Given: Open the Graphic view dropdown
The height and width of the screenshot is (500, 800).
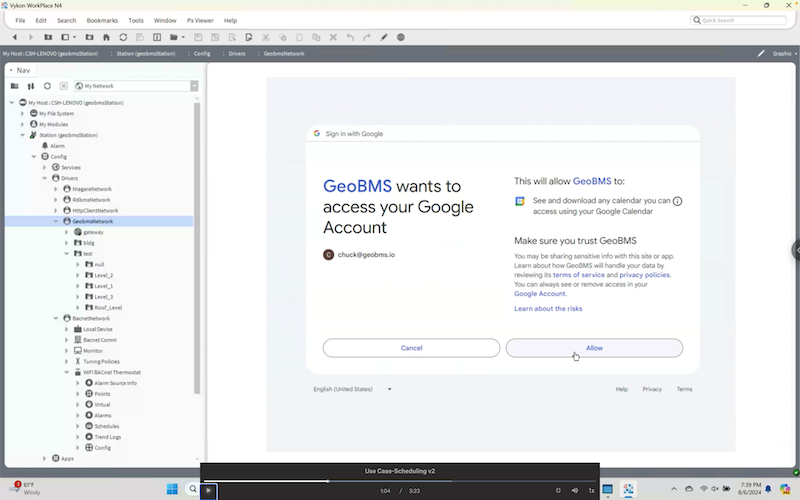Looking at the screenshot, I should [785, 53].
